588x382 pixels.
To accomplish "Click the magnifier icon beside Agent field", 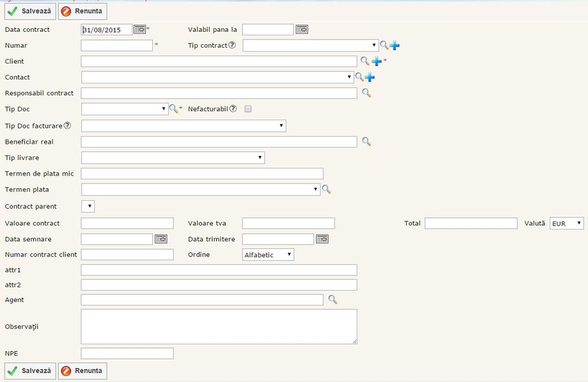I will [x=333, y=300].
